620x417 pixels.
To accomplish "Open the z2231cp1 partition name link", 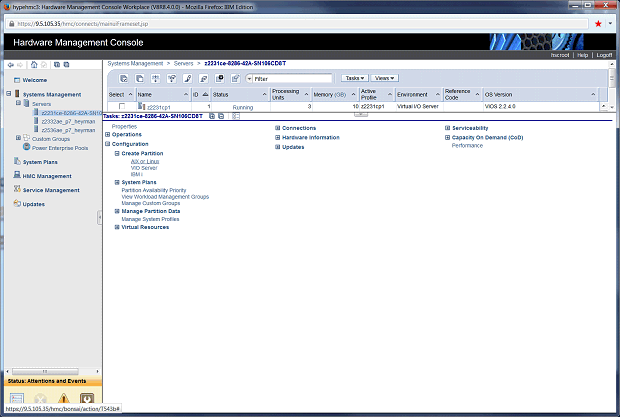I will [159, 107].
